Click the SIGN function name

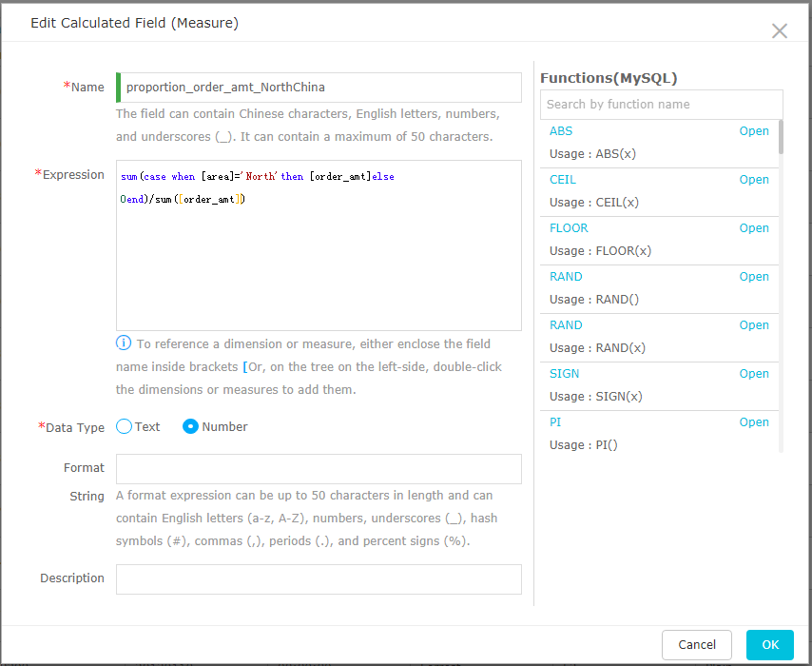click(564, 374)
